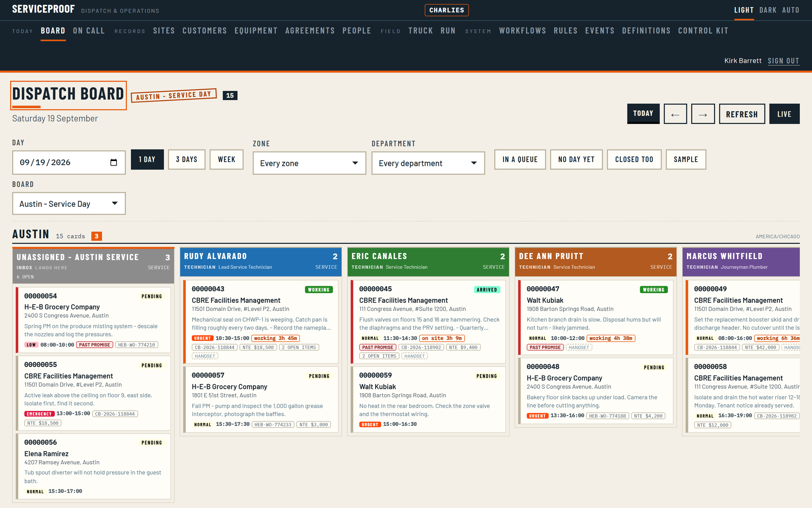Viewport: 812px width, 508px height.
Task: Open work order card 00000043
Action: tap(261, 322)
